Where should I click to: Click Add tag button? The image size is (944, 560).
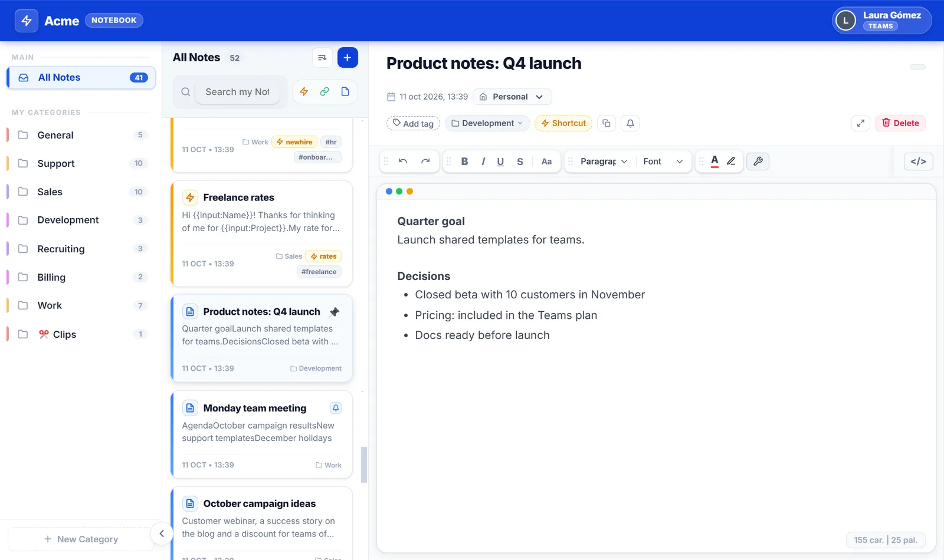point(413,123)
